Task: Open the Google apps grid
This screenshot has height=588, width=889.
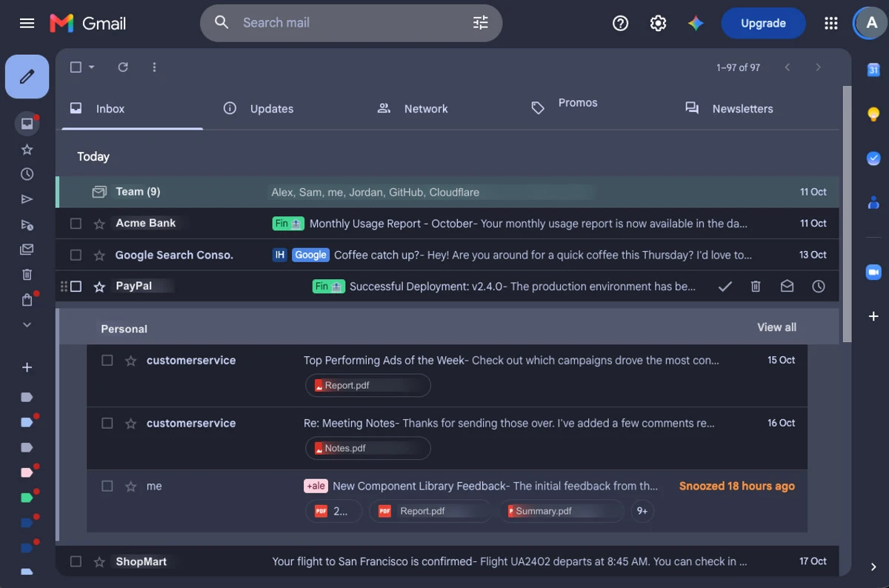Action: click(831, 24)
